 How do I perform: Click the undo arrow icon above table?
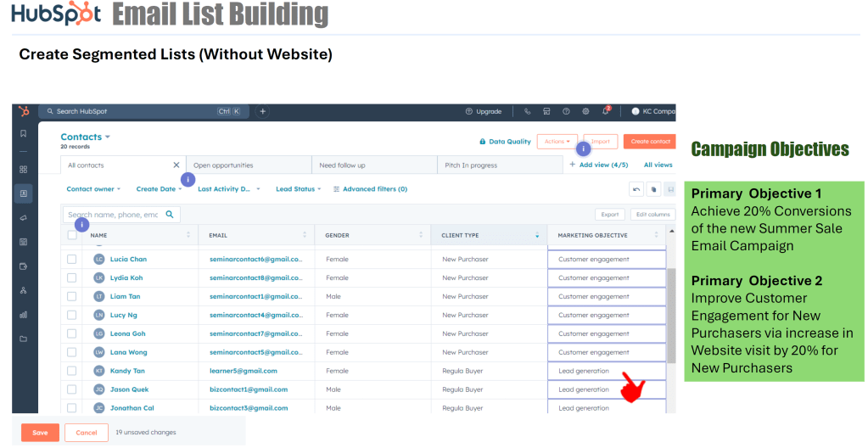636,189
